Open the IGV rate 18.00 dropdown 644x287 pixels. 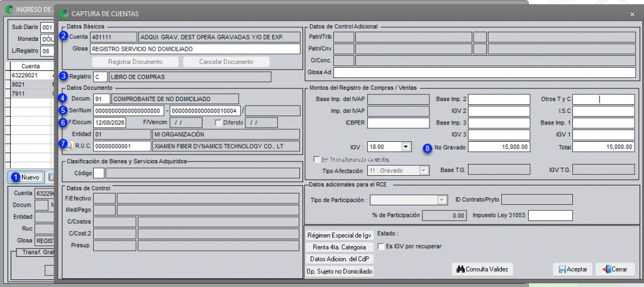pyautogui.click(x=406, y=146)
